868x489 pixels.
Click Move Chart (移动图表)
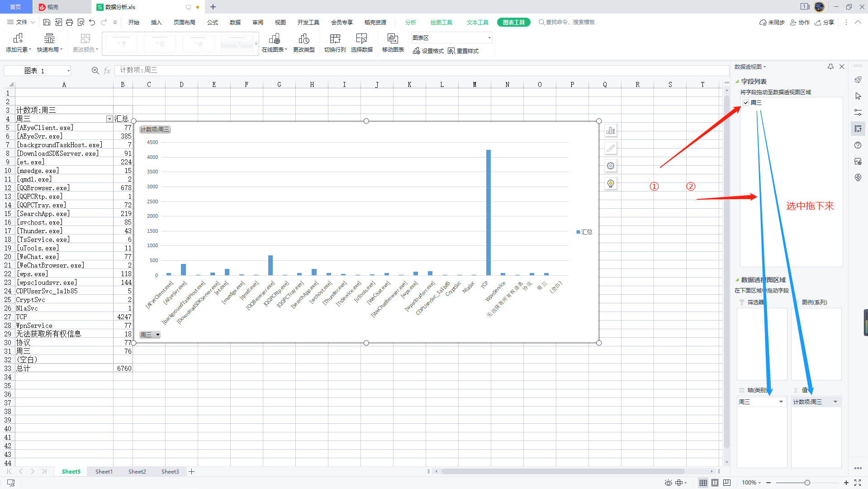393,43
